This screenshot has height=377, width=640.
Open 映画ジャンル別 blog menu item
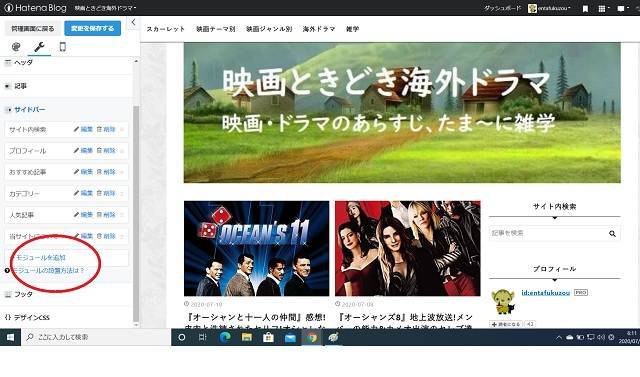click(269, 29)
